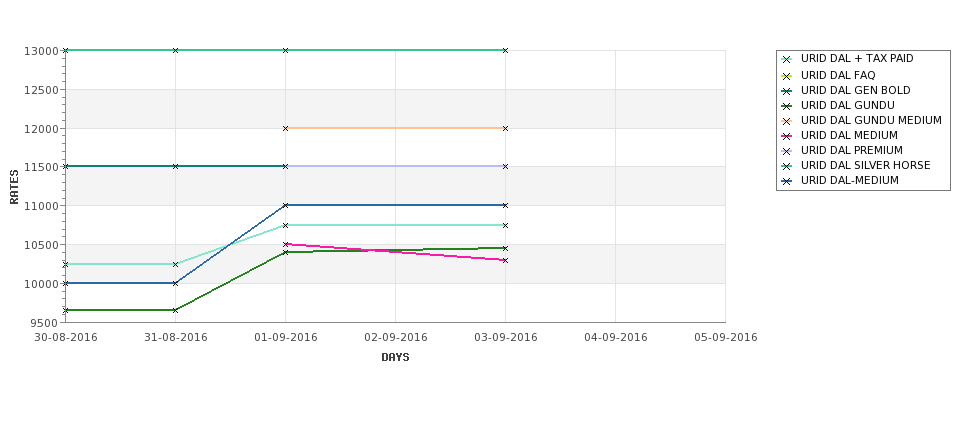This screenshot has width=975, height=429.
Task: Click the URID DAL PREMIUM legend marker
Action: 787,151
